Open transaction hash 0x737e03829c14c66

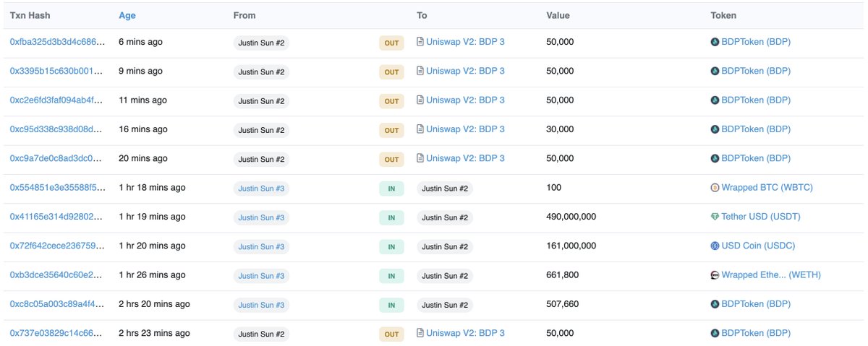coord(56,333)
